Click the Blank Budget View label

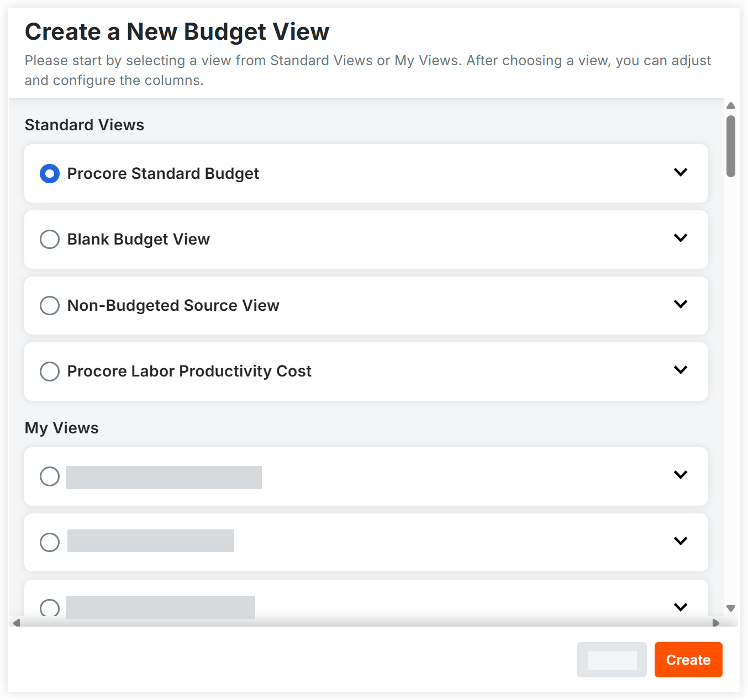pyautogui.click(x=139, y=240)
